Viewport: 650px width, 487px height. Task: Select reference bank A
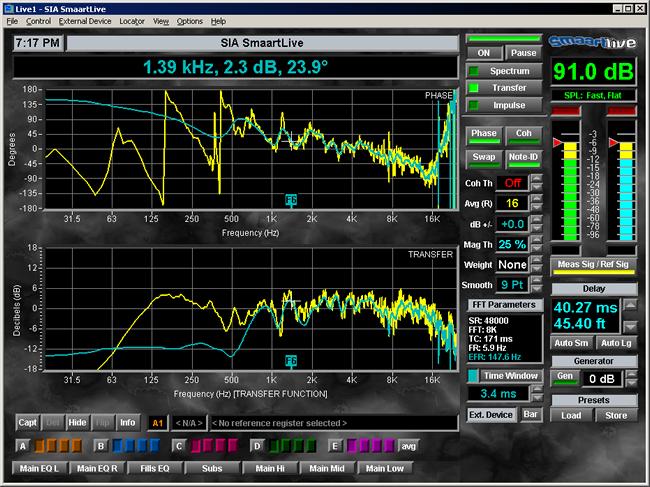pyautogui.click(x=22, y=446)
